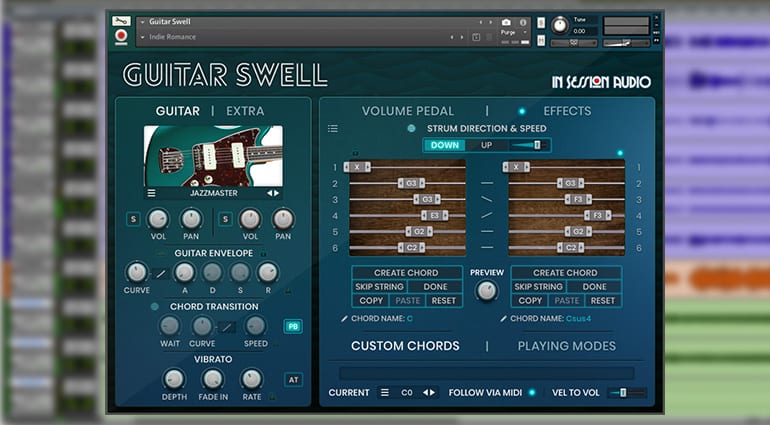Click the Vibrato FADE IN knob

click(x=213, y=379)
